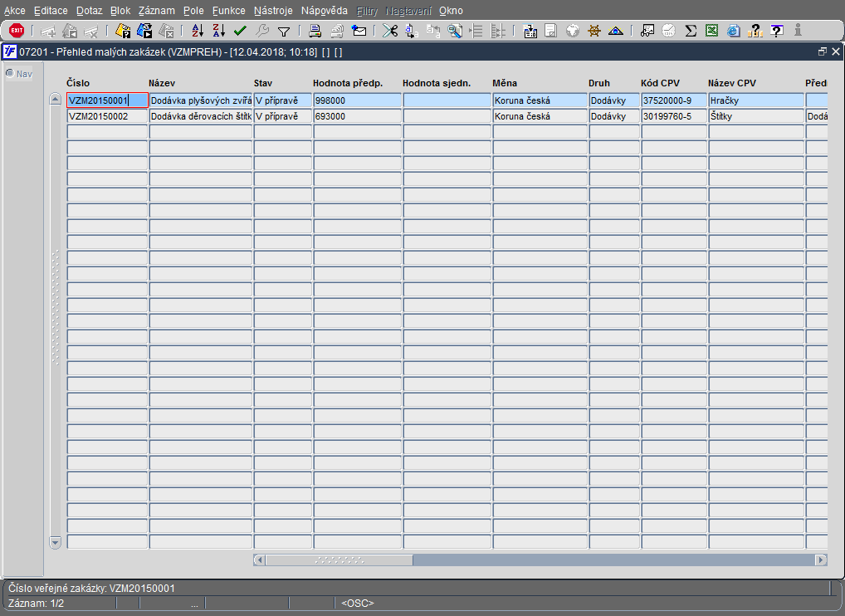Sort descending with the Z-A icon

(218, 31)
